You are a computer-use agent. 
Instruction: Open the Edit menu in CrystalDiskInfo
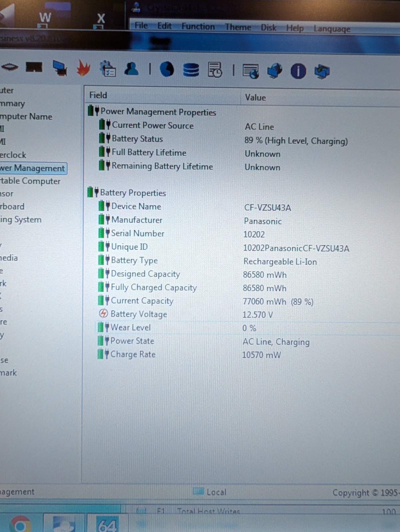(164, 26)
